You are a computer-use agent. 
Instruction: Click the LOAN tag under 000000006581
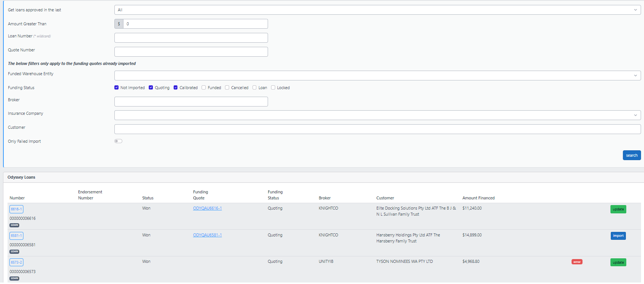pos(14,252)
